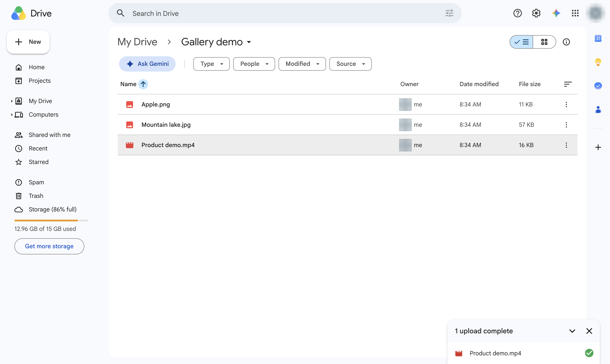Open advanced search filter options icon
Screen dimensions: 610x364
tap(449, 13)
